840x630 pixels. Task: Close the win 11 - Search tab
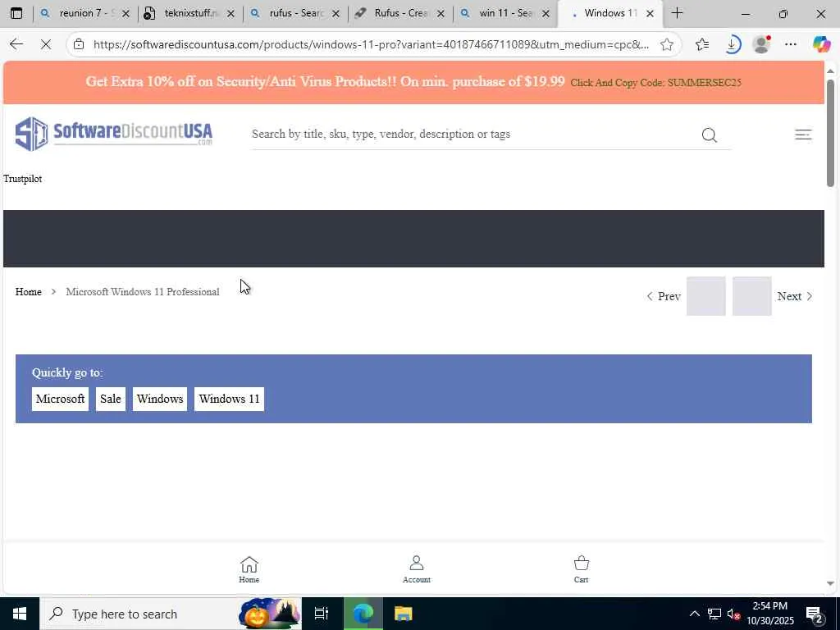[x=546, y=14]
